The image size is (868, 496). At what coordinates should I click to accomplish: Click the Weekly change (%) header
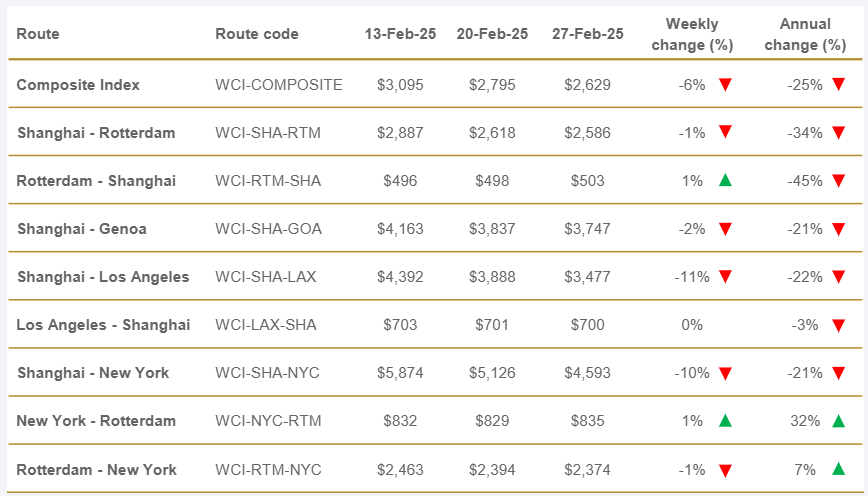[692, 34]
